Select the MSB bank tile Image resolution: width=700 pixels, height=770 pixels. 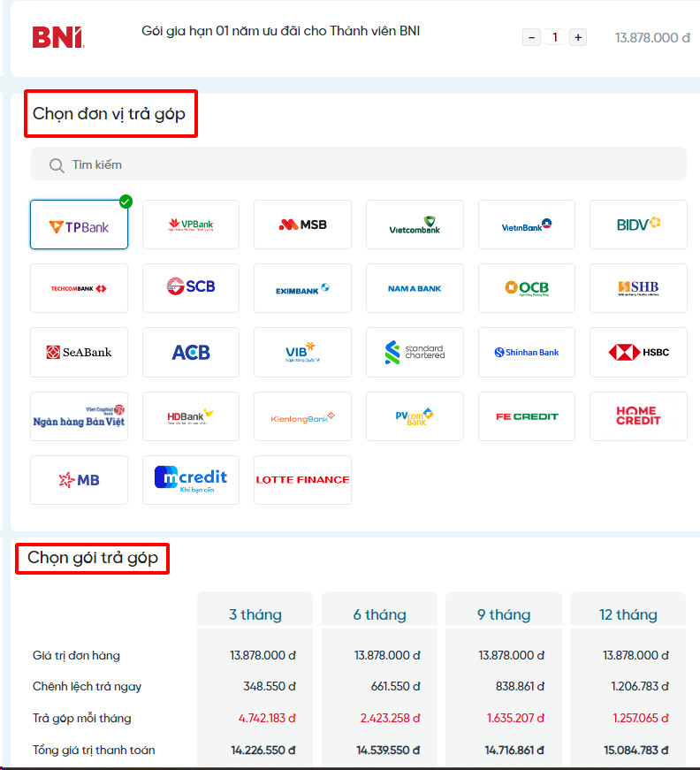click(302, 225)
